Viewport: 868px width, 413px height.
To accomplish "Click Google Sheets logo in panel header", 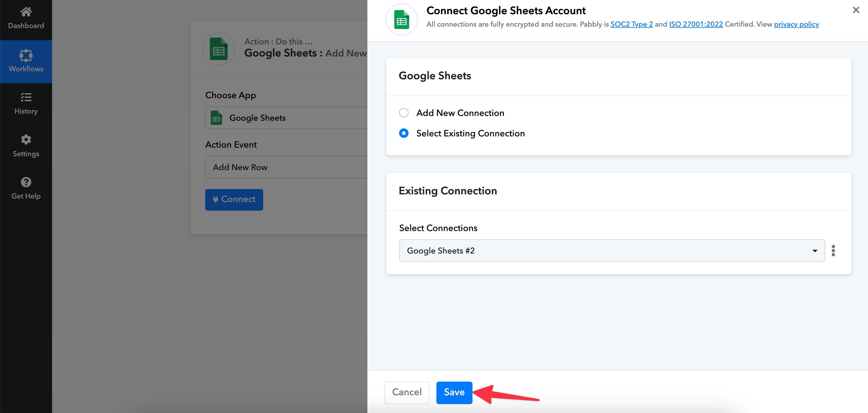I will [401, 20].
